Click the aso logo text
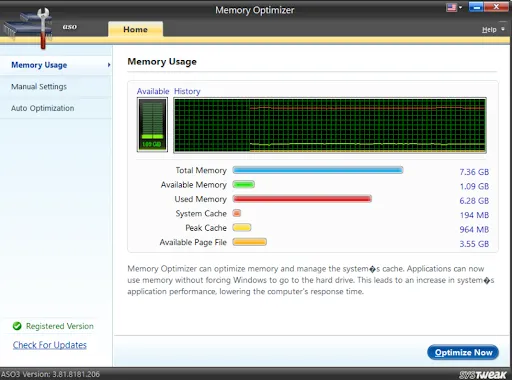This screenshot has height=380, width=512. [70, 26]
